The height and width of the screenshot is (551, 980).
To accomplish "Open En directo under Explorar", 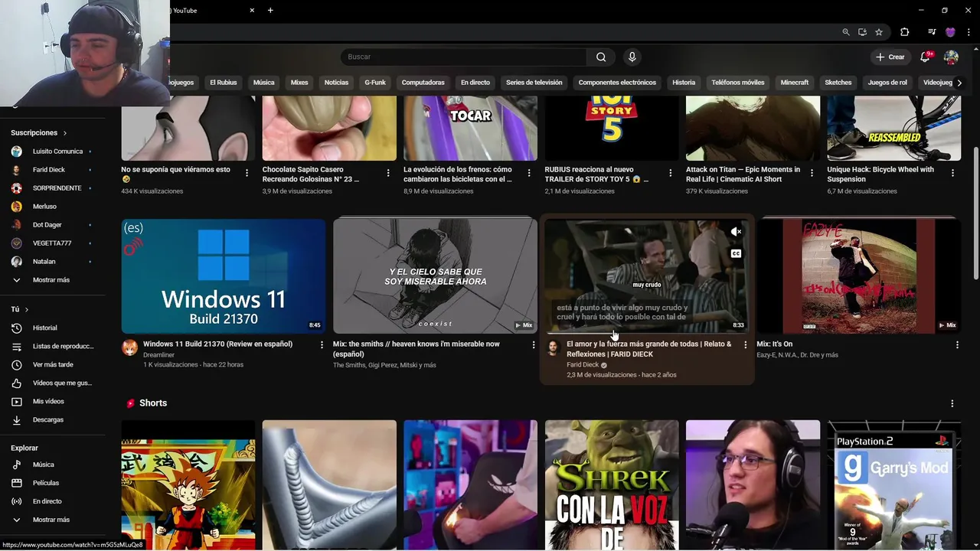I will coord(53,501).
